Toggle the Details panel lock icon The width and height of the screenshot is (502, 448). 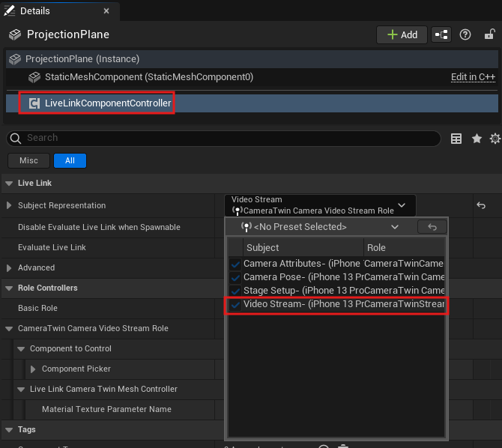tap(489, 34)
